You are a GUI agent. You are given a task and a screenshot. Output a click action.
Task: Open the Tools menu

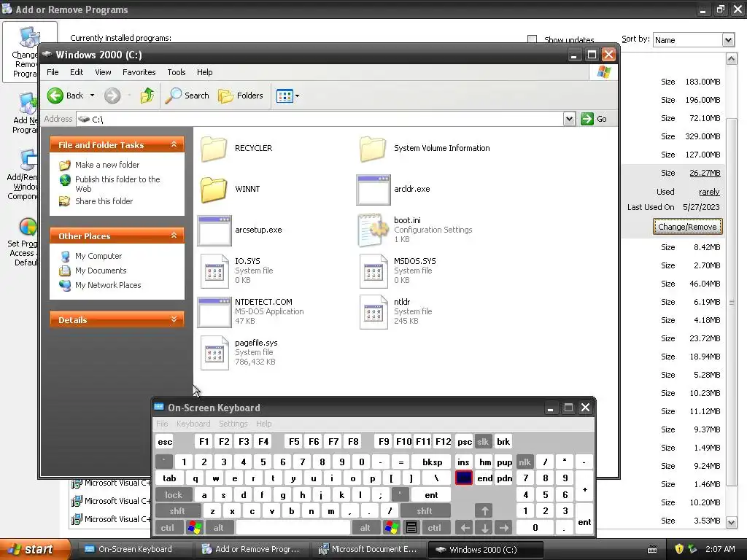tap(177, 72)
